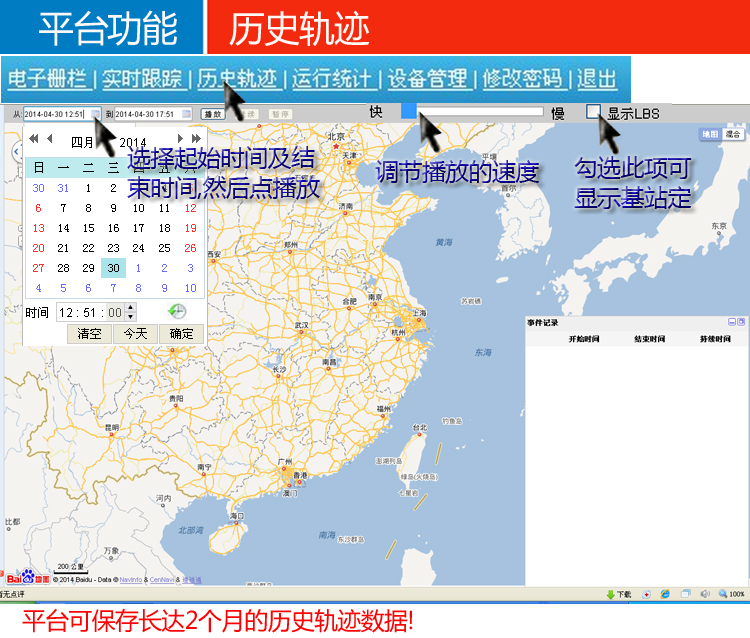Switch map to 地图 view

tap(709, 133)
